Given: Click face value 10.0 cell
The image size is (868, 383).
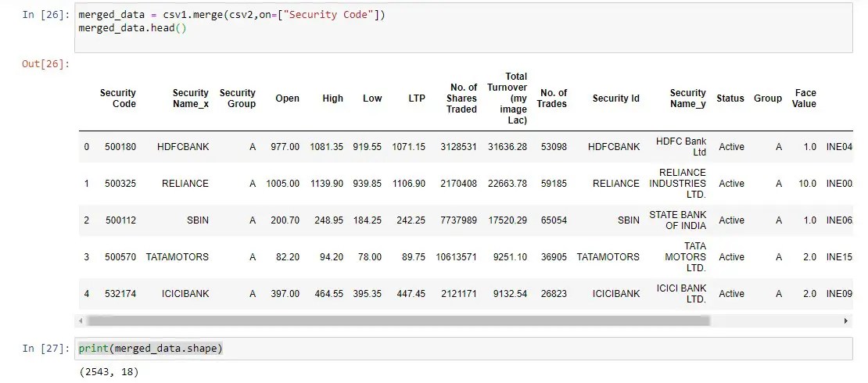Looking at the screenshot, I should (808, 183).
